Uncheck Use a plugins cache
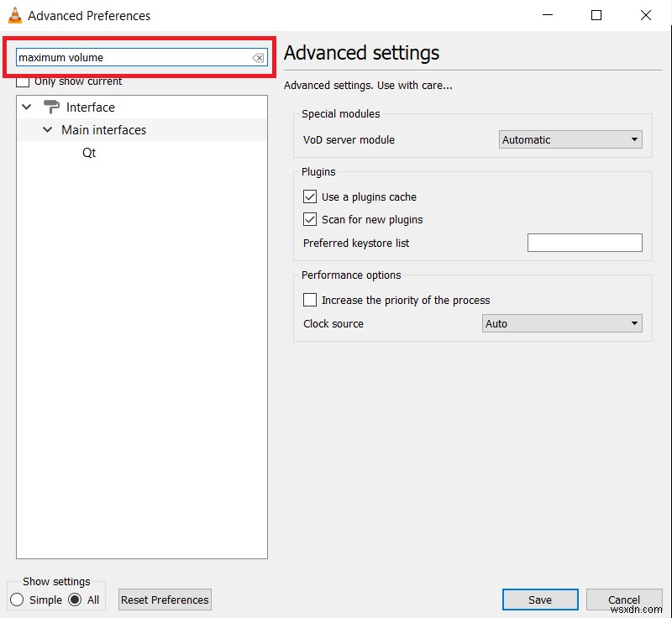Screen dimensions: 672x618 (310, 196)
